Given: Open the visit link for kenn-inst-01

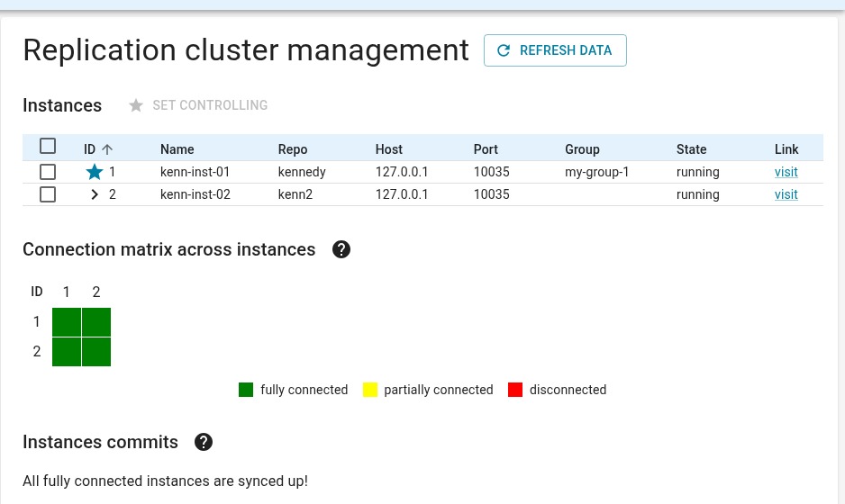Looking at the screenshot, I should 786,172.
